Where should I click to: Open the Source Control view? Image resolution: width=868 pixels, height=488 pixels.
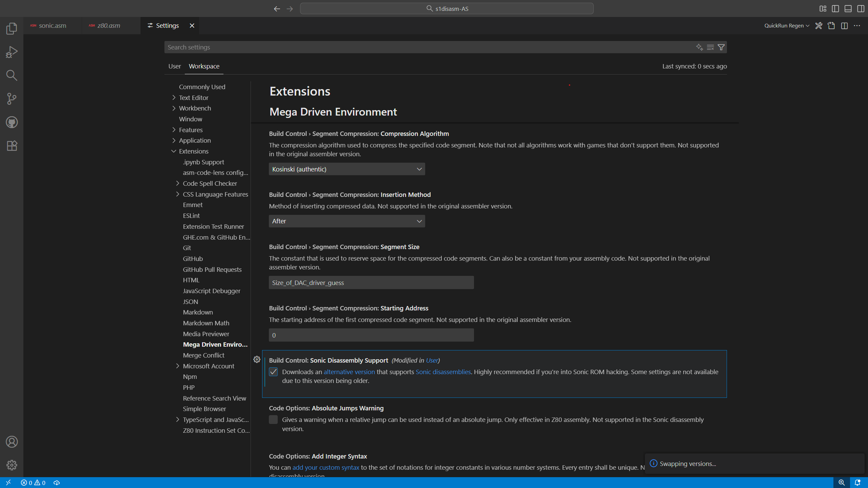click(12, 99)
